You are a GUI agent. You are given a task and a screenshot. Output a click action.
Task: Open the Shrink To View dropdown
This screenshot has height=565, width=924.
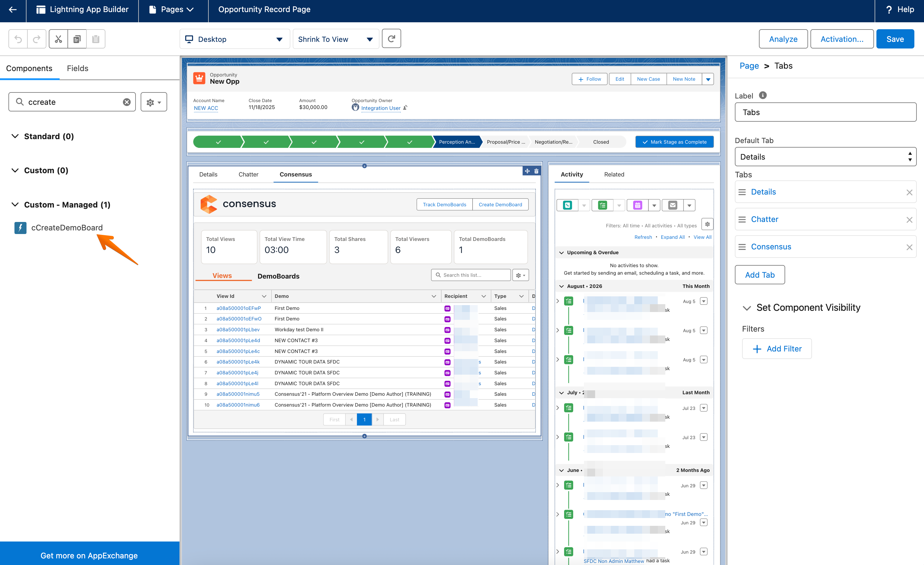coord(336,39)
